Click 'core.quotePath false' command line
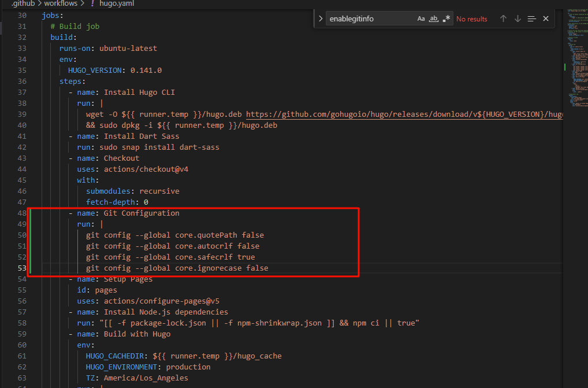This screenshot has width=588, height=388. (175, 235)
